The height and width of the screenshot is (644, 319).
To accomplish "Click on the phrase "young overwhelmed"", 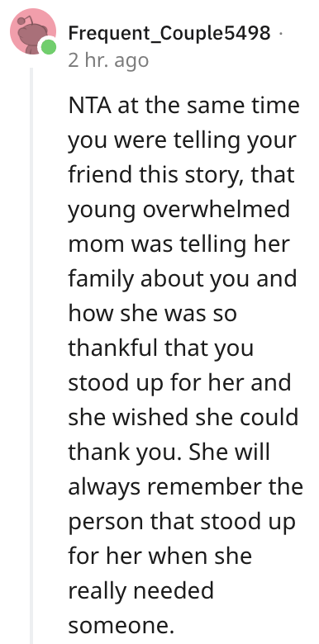I will point(179,211).
